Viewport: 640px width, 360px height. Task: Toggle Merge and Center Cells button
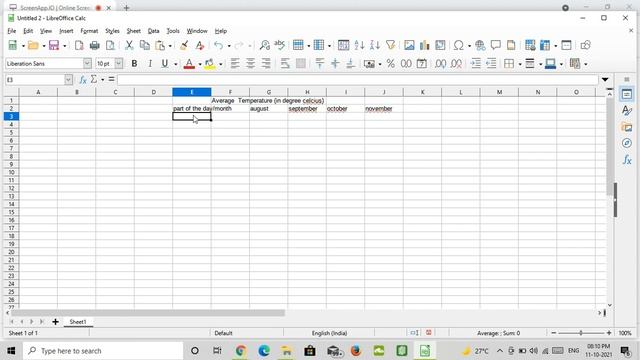(x=301, y=64)
